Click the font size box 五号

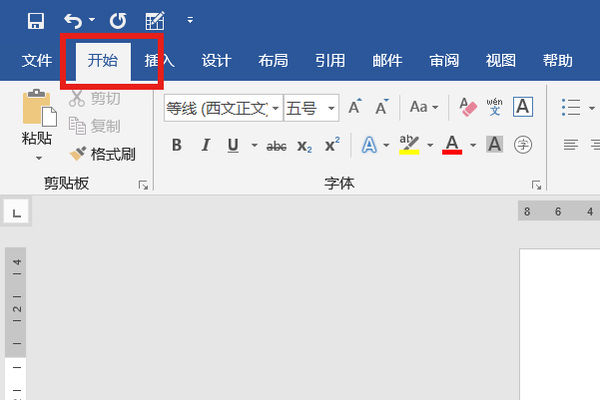305,108
